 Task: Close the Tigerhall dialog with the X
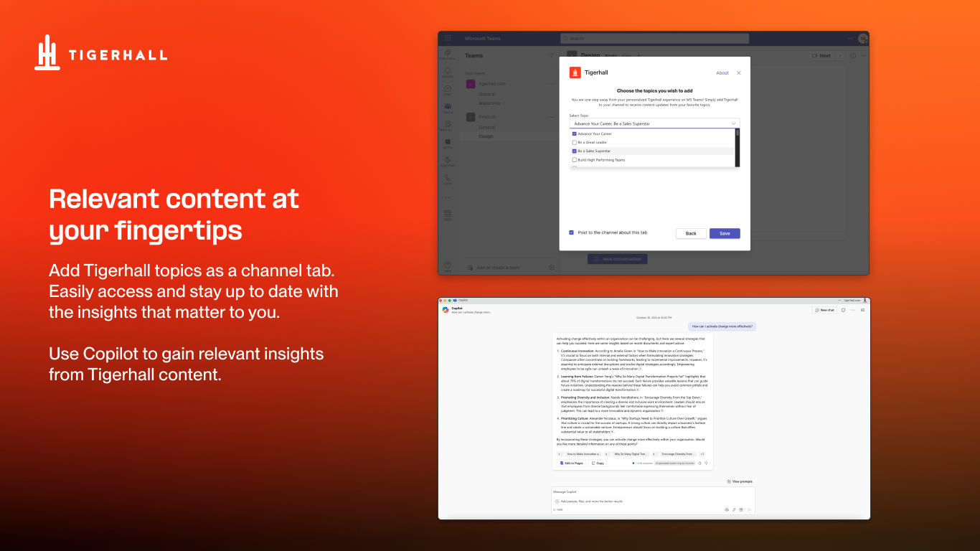click(x=739, y=72)
